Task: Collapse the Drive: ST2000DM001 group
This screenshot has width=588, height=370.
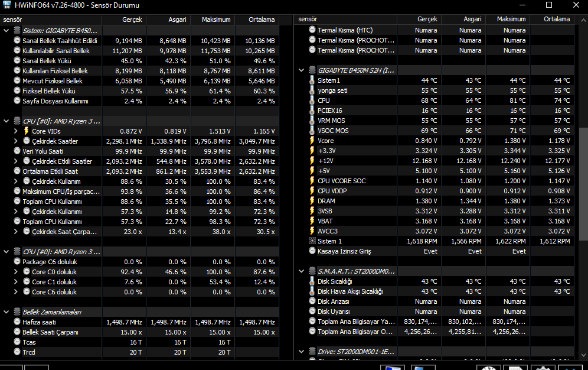Action: pos(302,352)
